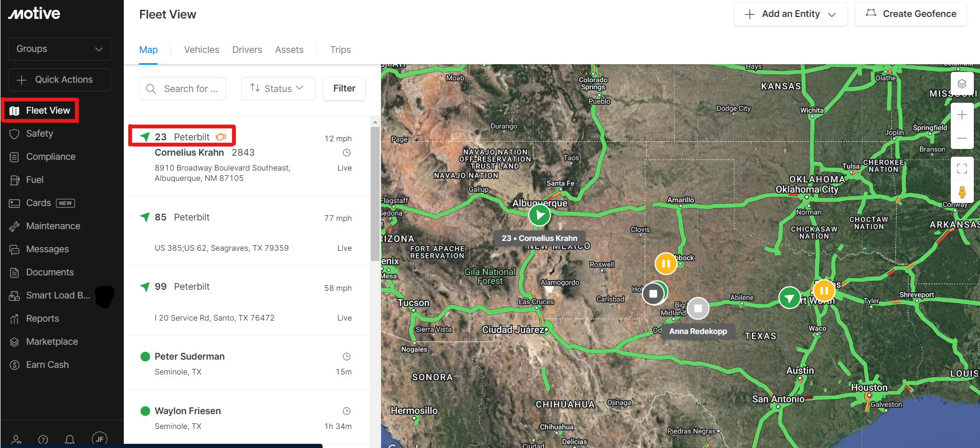Click the Earn Cash dollar icon
Viewport: 980px width, 448px height.
pyautogui.click(x=14, y=365)
